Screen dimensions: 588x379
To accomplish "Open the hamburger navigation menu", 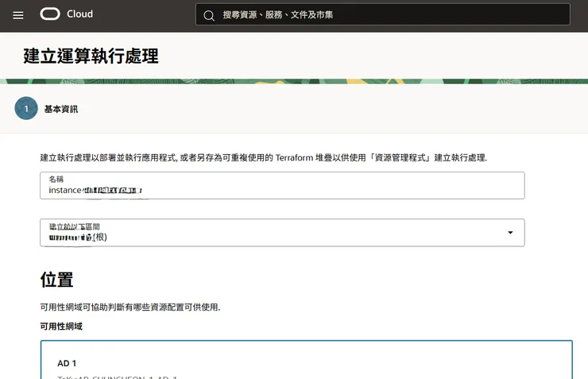I will coord(18,15).
